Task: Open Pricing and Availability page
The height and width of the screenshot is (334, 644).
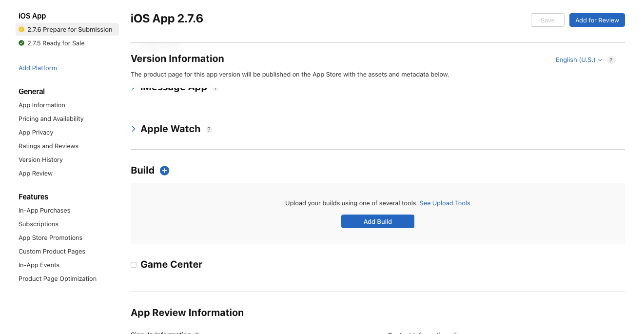Action: tap(51, 119)
